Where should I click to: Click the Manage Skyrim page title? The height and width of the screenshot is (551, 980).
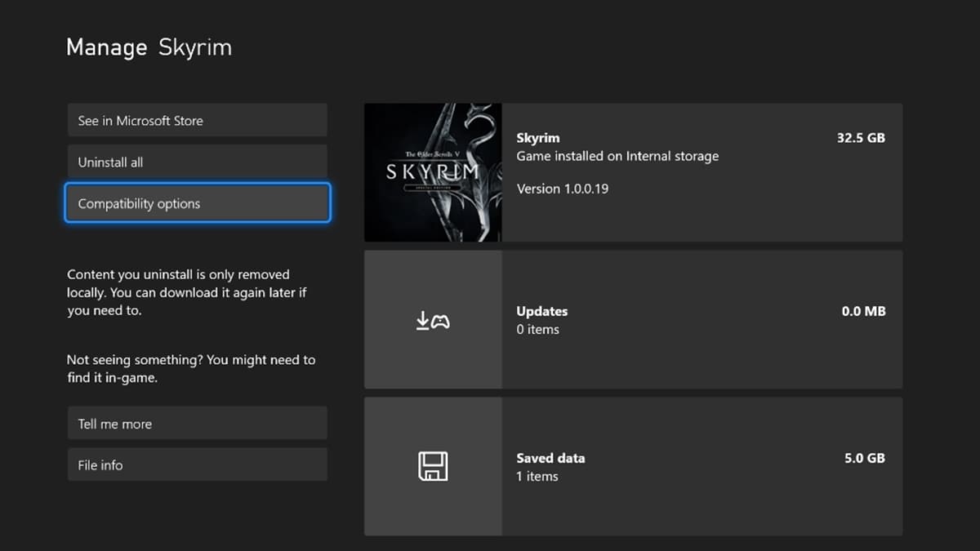(149, 47)
